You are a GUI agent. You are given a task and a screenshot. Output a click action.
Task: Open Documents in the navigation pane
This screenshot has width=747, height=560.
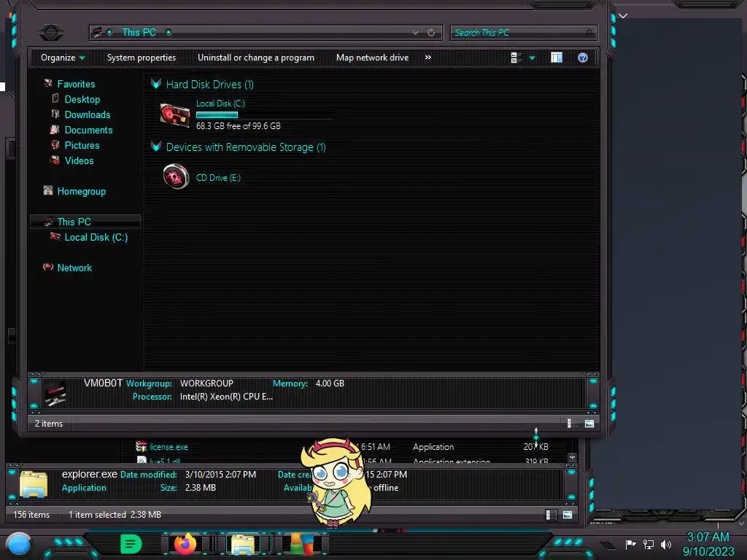[x=88, y=130]
